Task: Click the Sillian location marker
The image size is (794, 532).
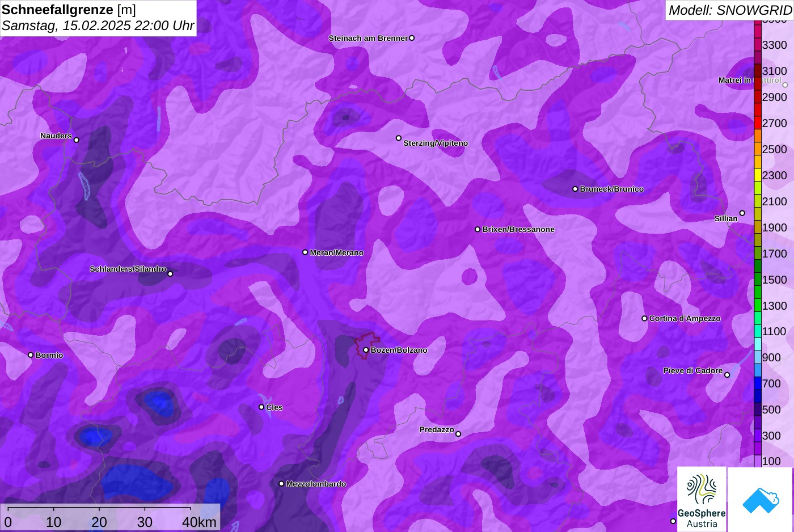Action: click(742, 213)
